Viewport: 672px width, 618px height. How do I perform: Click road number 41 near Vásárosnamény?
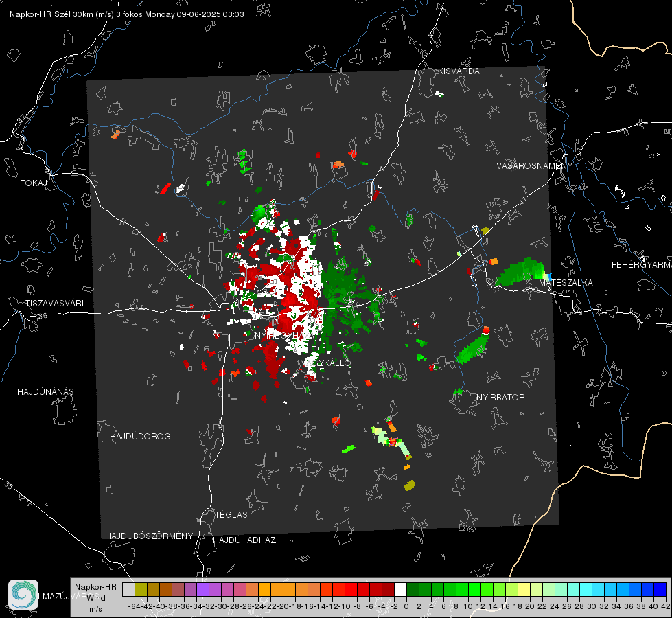[x=522, y=200]
